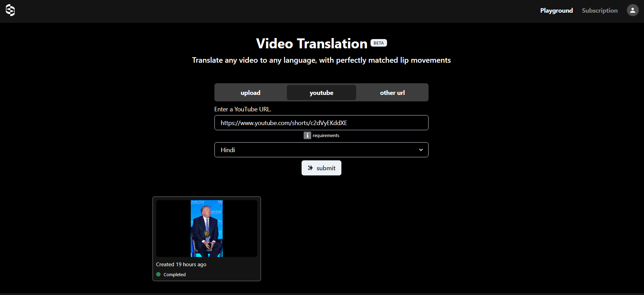644x295 pixels.
Task: Focus the YouTube URL input field
Action: 321,123
